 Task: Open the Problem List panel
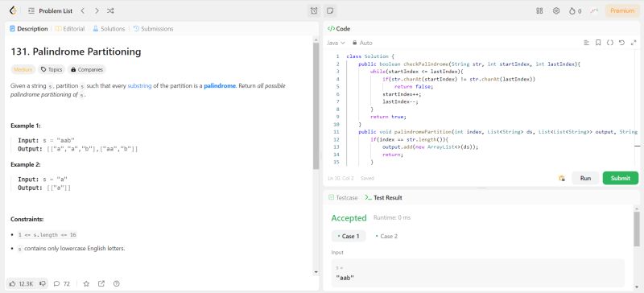click(50, 11)
